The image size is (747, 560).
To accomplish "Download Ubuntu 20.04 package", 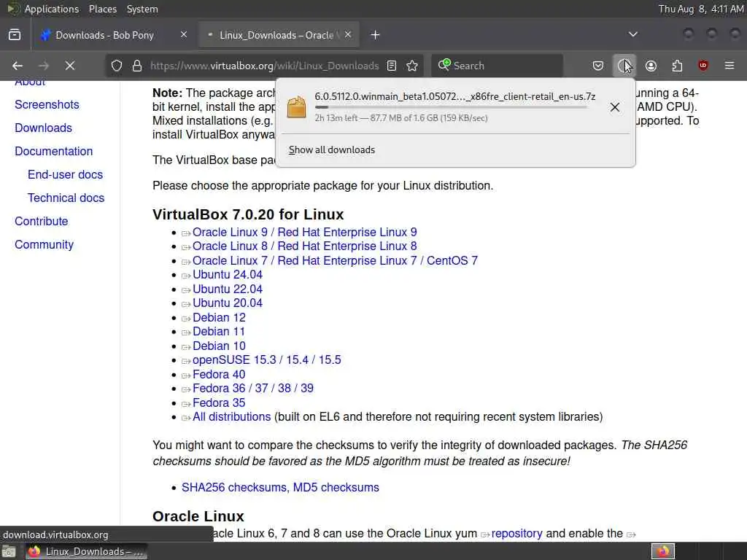I will pyautogui.click(x=228, y=303).
